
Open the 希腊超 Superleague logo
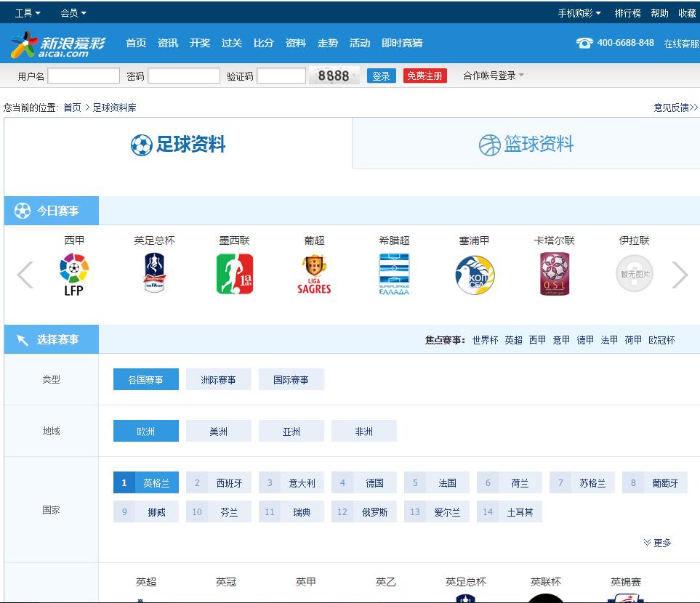(394, 274)
